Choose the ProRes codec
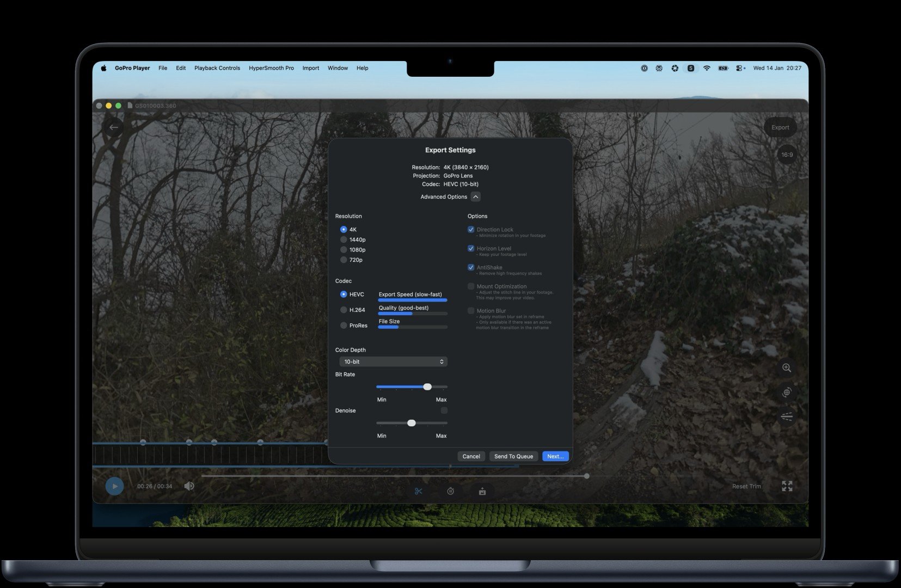 (344, 326)
